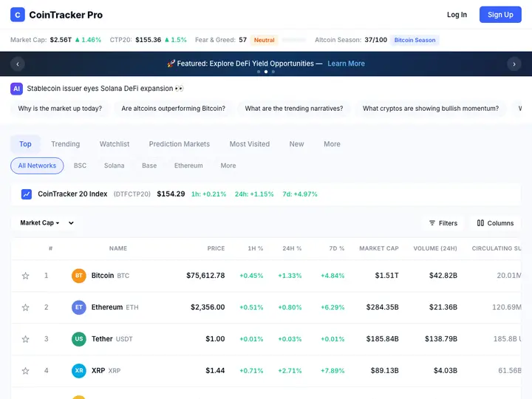Screen dimensions: 532x399
Task: Star Ethereum to add to watchlist
Action: tap(25, 307)
